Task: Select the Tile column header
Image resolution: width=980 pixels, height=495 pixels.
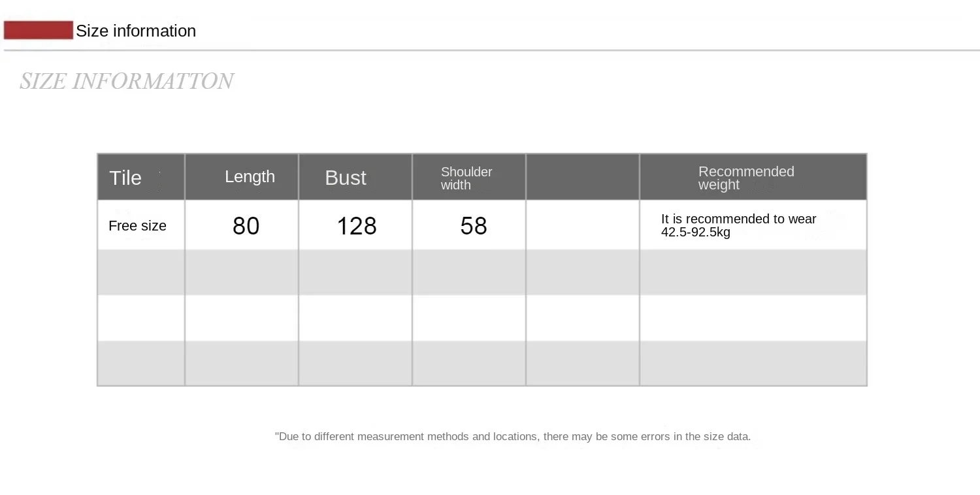Action: pos(125,178)
